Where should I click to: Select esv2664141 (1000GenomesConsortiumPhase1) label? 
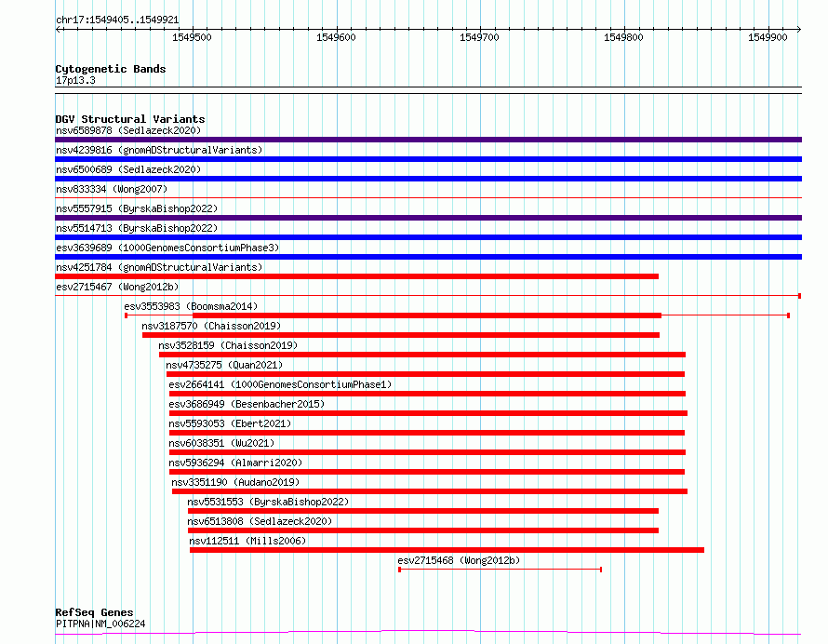click(280, 384)
